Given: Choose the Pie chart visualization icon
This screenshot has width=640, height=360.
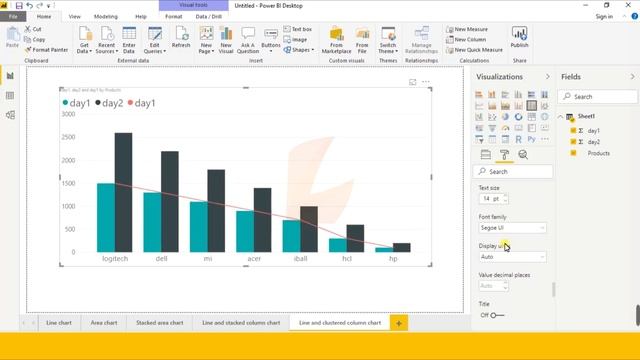Looking at the screenshot, I should coord(505,117).
